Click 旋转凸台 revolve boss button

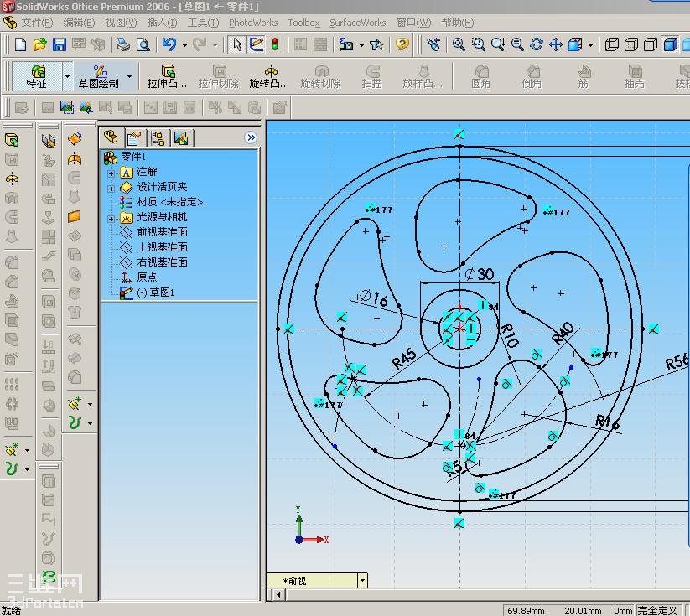[x=269, y=76]
